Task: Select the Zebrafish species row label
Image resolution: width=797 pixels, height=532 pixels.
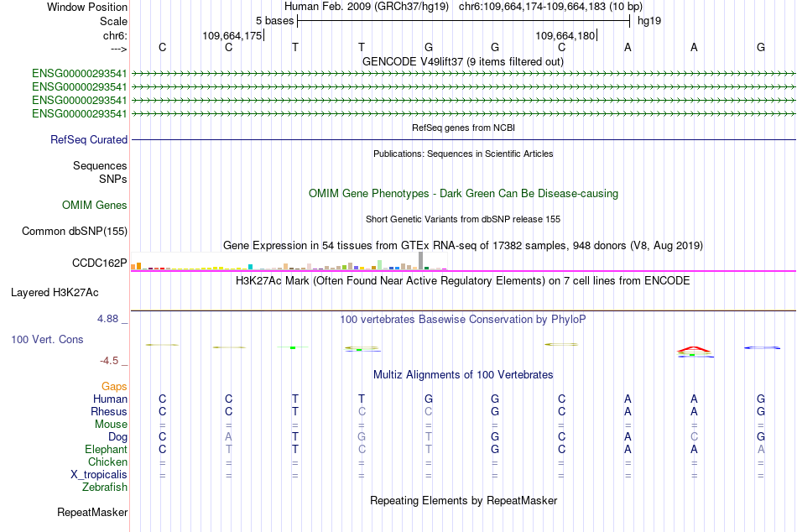Action: coord(105,487)
